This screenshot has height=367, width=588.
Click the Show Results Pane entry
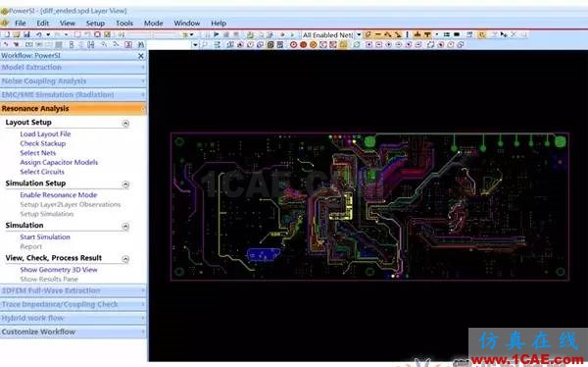point(49,279)
